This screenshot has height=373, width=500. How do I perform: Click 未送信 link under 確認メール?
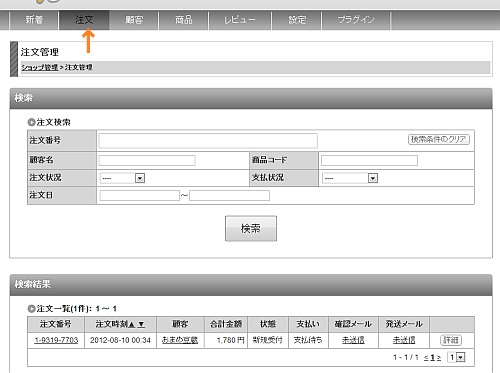[x=353, y=340]
